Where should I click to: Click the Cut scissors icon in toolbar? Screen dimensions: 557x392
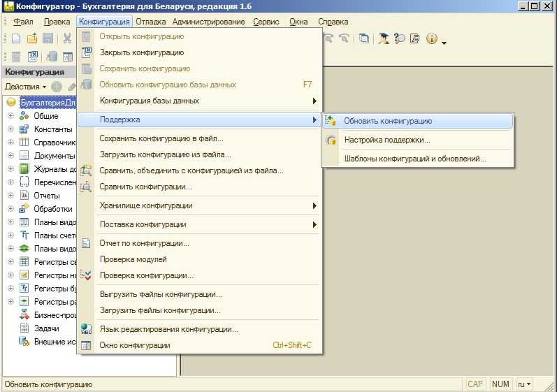tap(68, 39)
